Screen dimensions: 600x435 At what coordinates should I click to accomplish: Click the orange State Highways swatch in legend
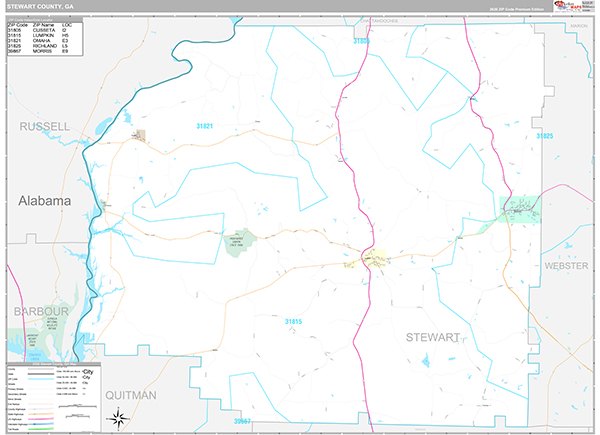click(x=41, y=414)
